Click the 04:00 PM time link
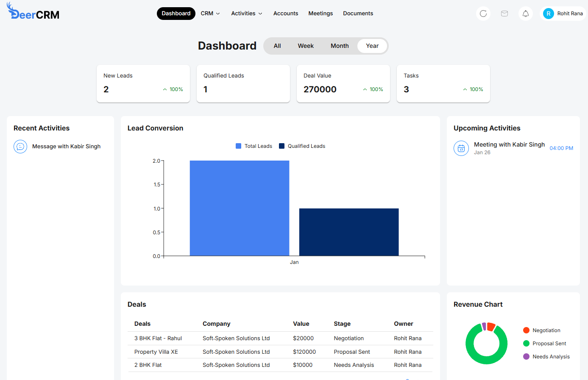The height and width of the screenshot is (380, 588). coord(561,148)
